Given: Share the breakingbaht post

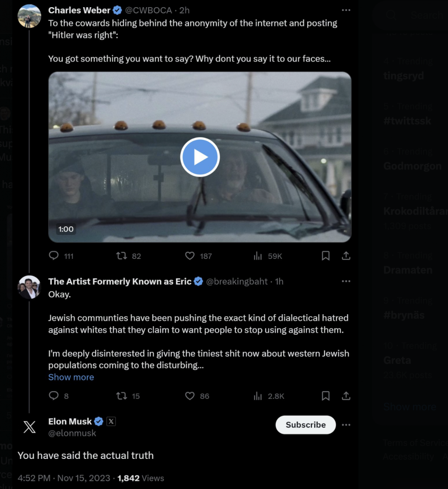Looking at the screenshot, I should coord(346,396).
